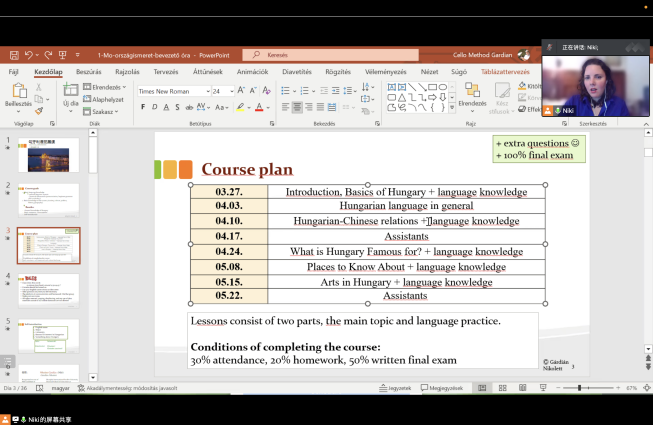Open the Jegyzetek notes pane
Viewport: 653px width, 425px height.
395,388
